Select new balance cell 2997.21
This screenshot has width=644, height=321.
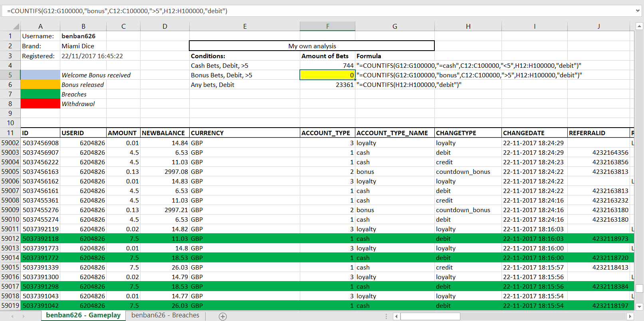[165, 210]
